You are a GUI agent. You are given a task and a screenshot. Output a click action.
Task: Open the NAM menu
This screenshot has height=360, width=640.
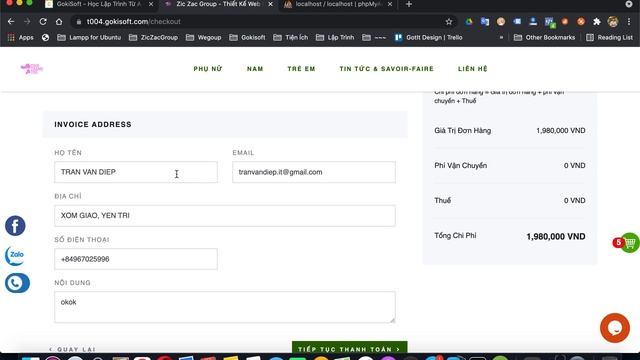(x=255, y=69)
